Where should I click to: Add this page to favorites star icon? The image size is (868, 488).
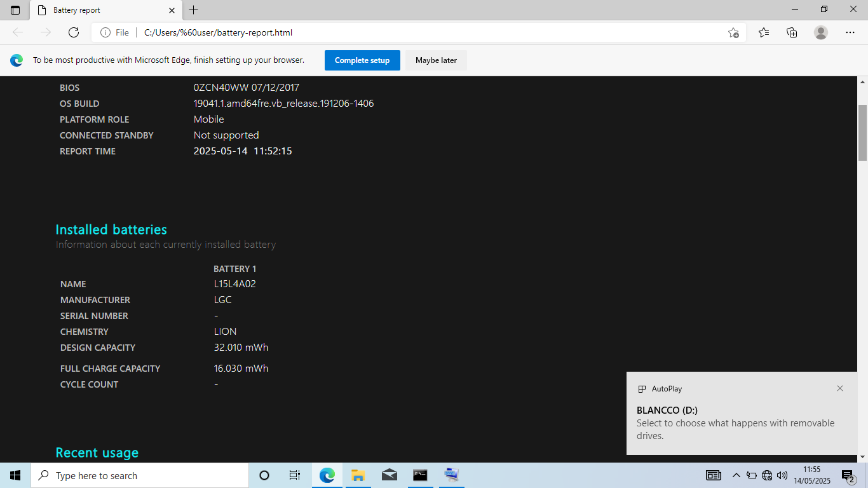point(733,32)
